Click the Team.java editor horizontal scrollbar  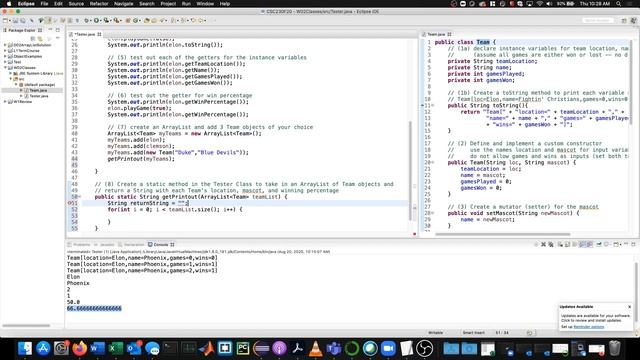[x=502, y=234]
